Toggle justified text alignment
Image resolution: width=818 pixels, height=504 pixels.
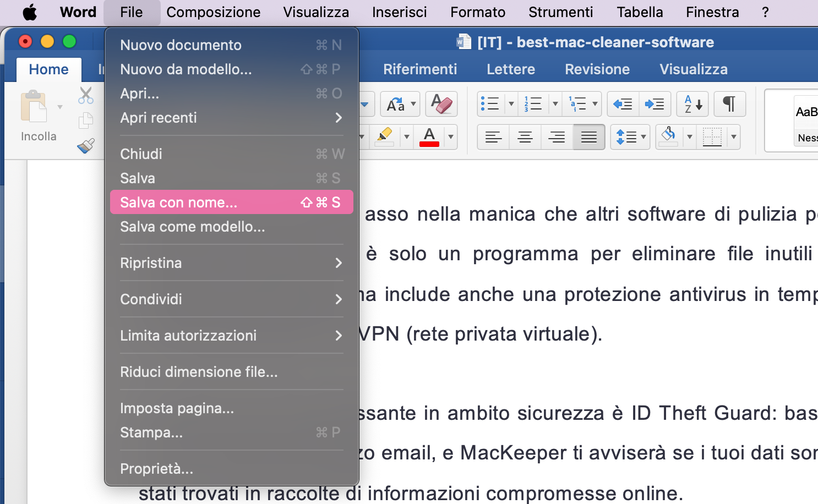click(589, 137)
